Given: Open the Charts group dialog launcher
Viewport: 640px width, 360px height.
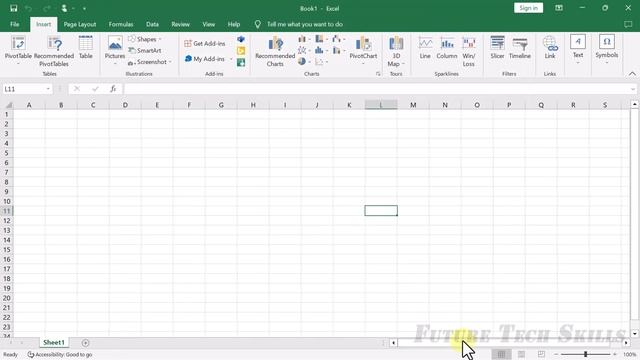Looking at the screenshot, I should [x=378, y=74].
